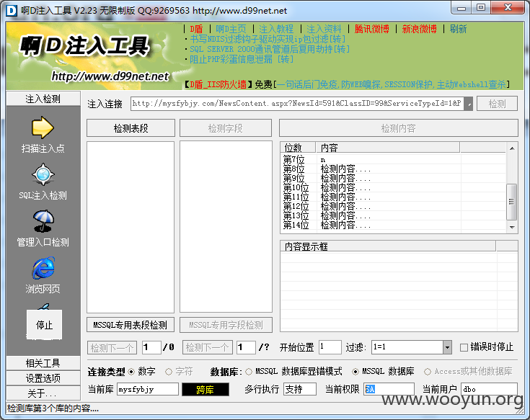Click the first 检测下一个 button for tables
The image size is (530, 420).
point(112,347)
